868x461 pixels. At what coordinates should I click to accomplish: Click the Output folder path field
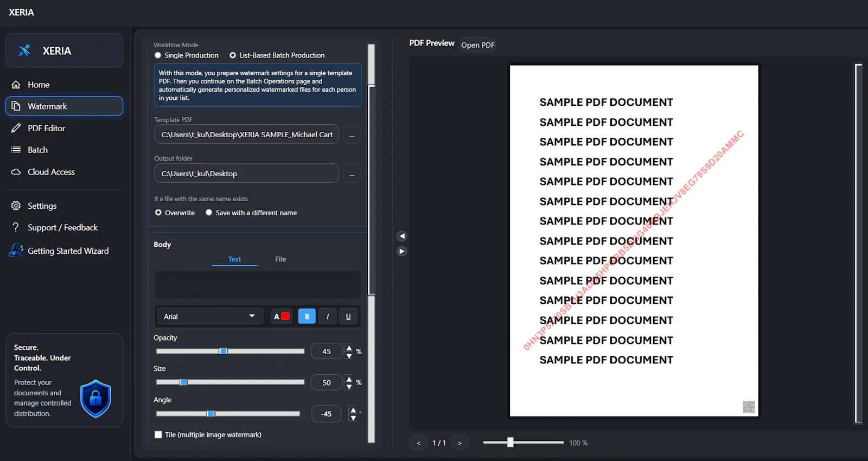pyautogui.click(x=247, y=174)
